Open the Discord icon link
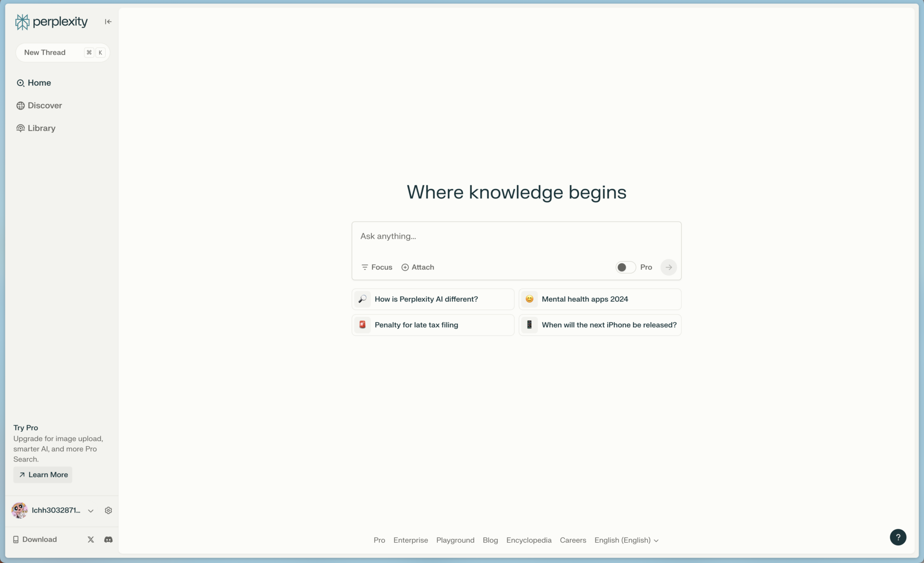The height and width of the screenshot is (563, 924). point(108,540)
